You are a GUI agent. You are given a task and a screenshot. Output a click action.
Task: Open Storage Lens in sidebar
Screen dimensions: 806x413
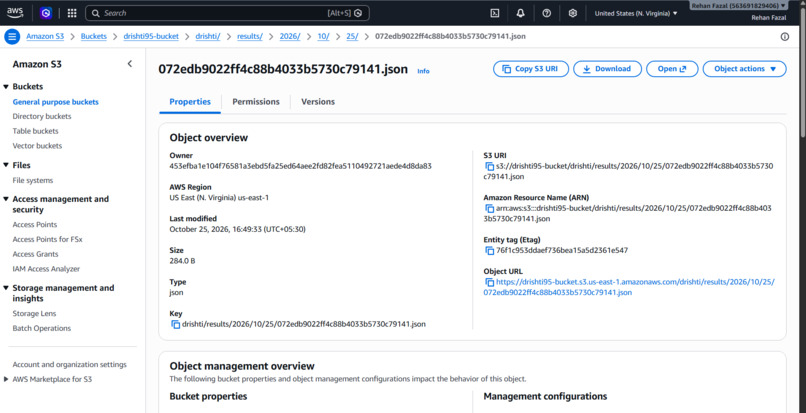coord(34,314)
